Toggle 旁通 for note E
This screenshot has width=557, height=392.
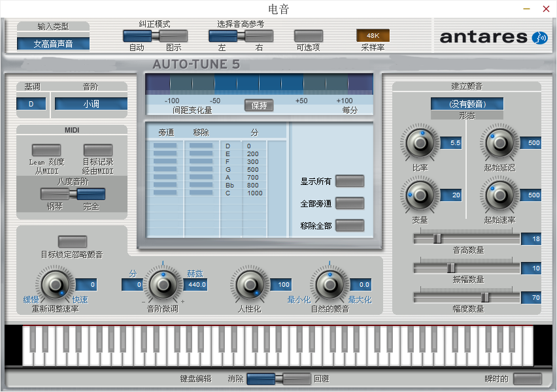click(165, 154)
